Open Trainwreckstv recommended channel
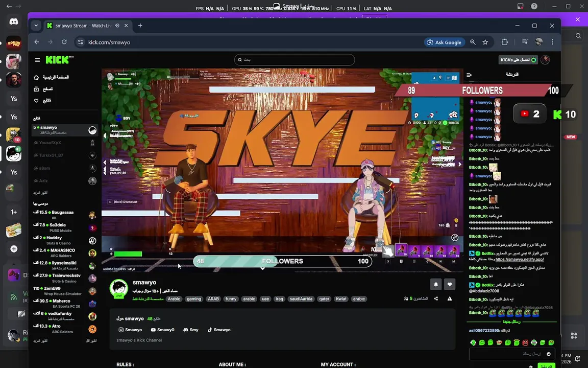The height and width of the screenshot is (368, 588). click(x=65, y=278)
